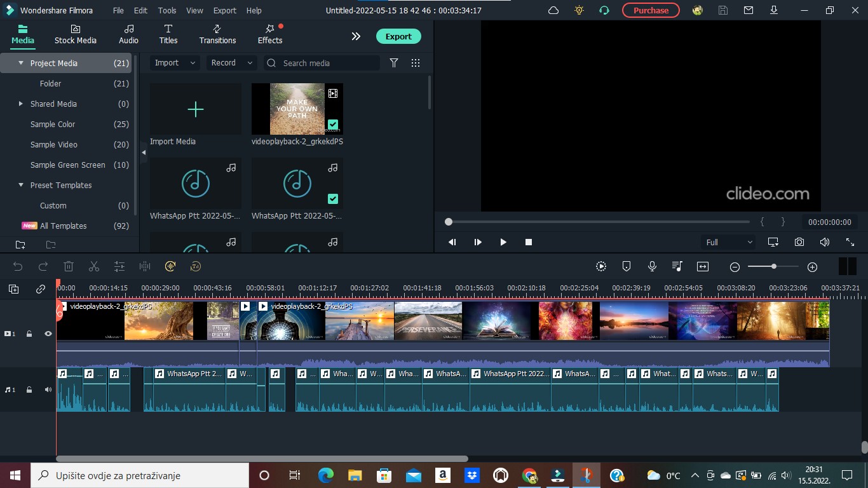This screenshot has height=488, width=868.
Task: Click the teal Export button
Action: coord(398,36)
